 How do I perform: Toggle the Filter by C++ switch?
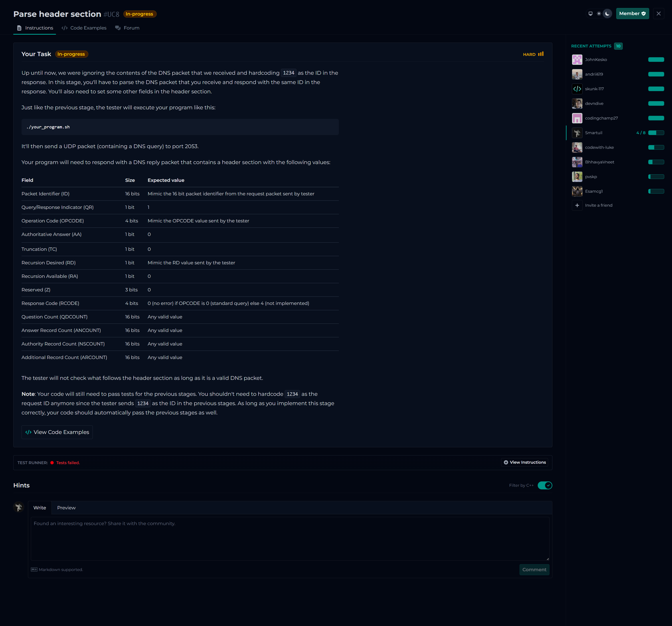click(545, 485)
